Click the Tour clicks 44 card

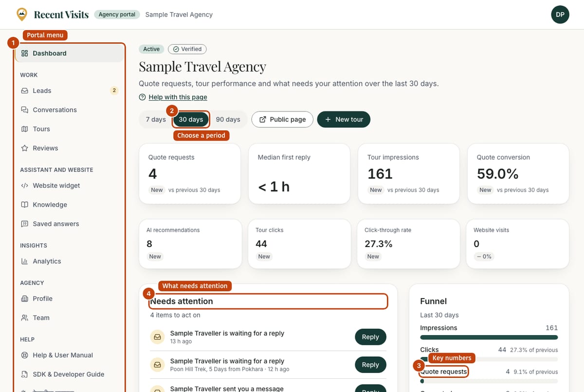point(299,244)
